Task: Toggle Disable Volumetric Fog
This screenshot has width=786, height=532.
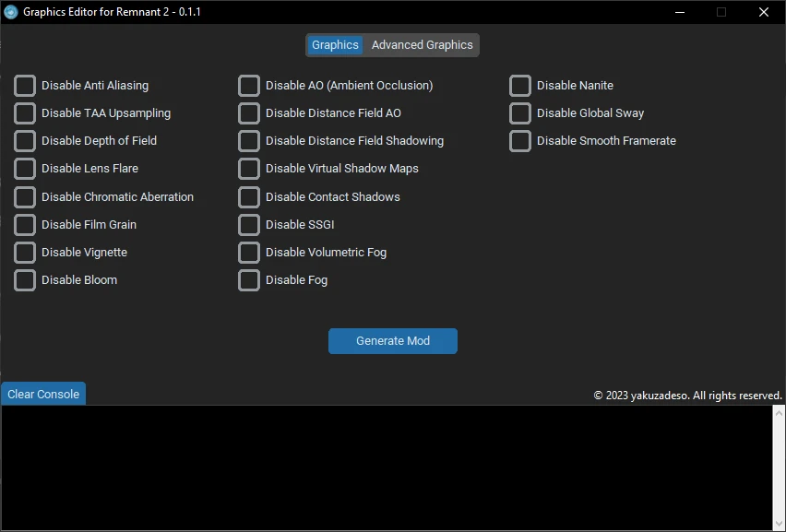Action: [249, 253]
